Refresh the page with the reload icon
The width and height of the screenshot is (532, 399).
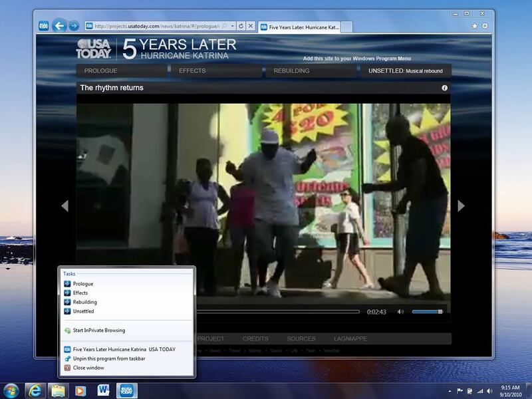point(241,26)
